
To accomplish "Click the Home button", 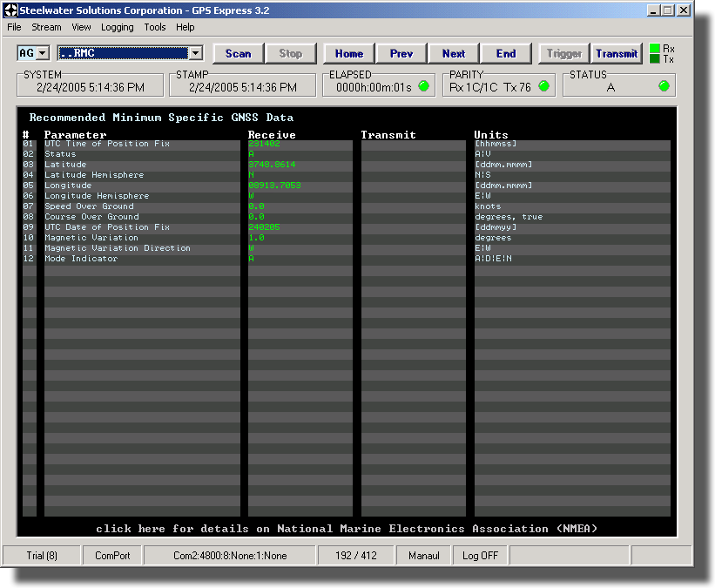I will click(x=349, y=54).
